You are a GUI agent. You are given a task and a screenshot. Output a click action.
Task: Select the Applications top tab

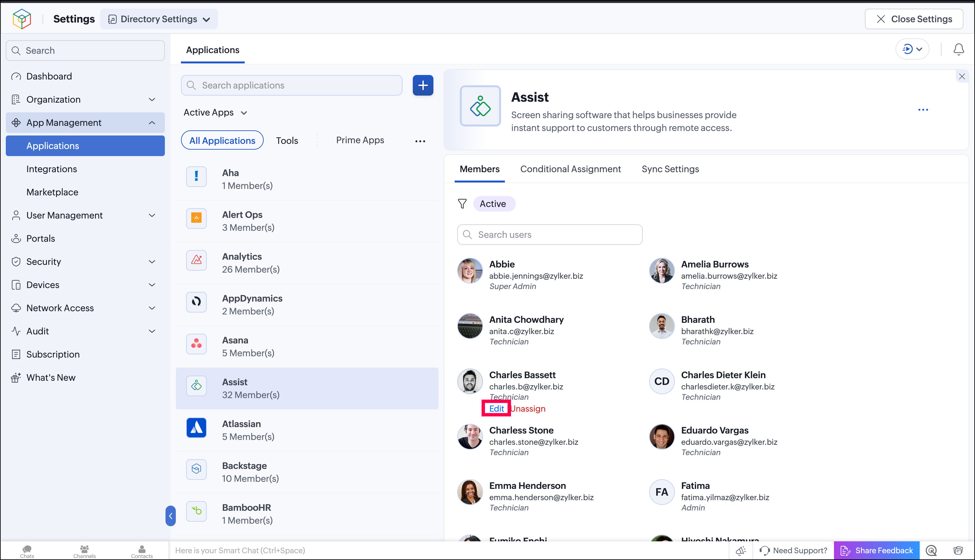pos(213,50)
